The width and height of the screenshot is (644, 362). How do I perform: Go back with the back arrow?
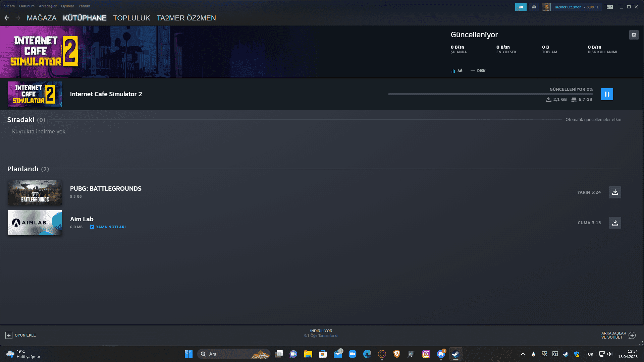[x=7, y=18]
